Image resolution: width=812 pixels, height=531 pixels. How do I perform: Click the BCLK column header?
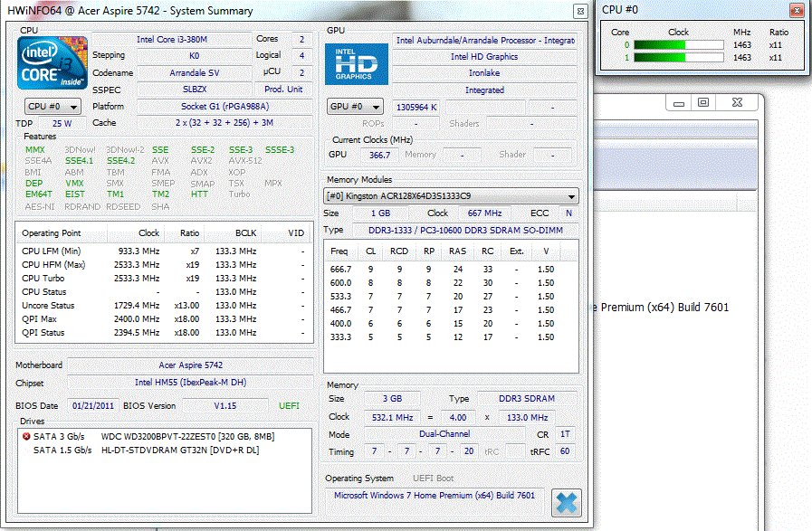233,233
